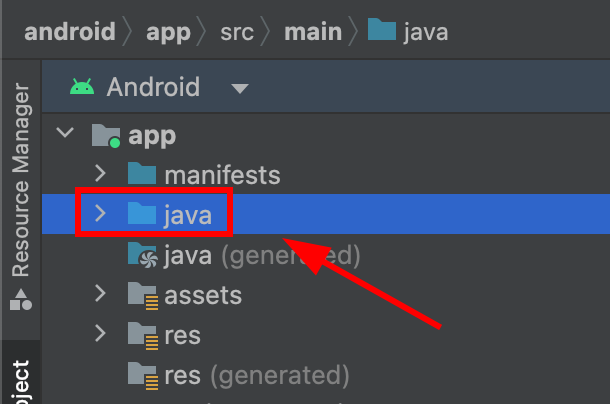
Task: Expand the assets folder
Action: 99,294
